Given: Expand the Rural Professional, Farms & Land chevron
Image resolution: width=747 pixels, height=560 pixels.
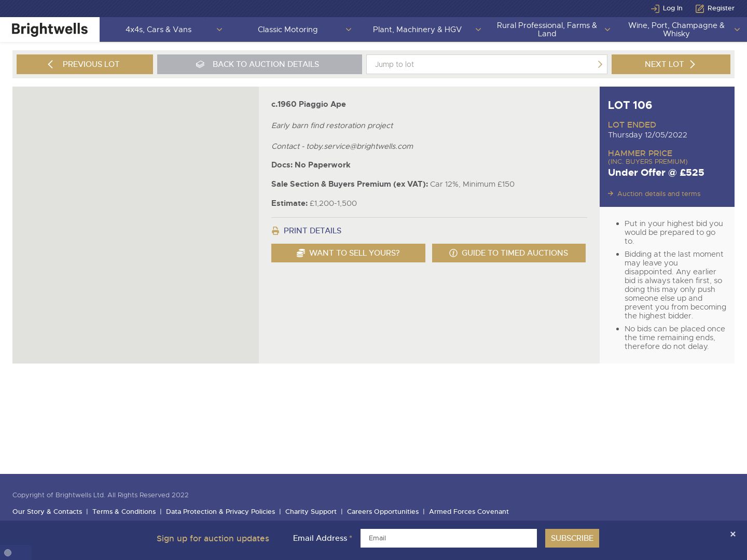Looking at the screenshot, I should pos(607,30).
